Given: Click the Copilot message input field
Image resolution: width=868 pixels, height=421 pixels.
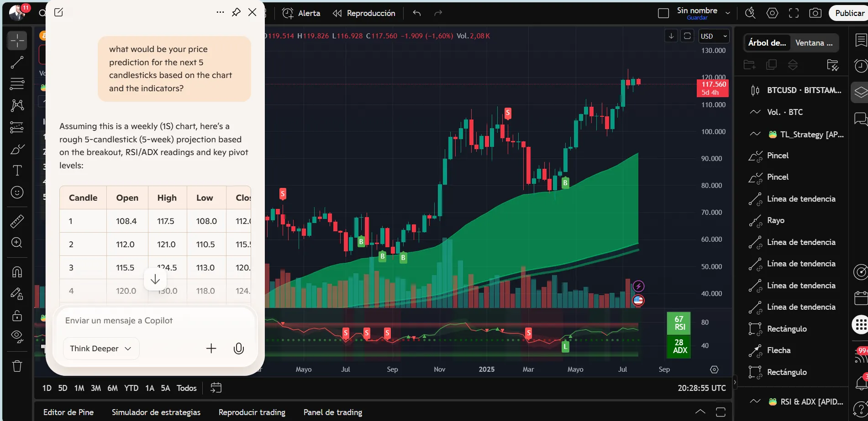Looking at the screenshot, I should click(155, 321).
